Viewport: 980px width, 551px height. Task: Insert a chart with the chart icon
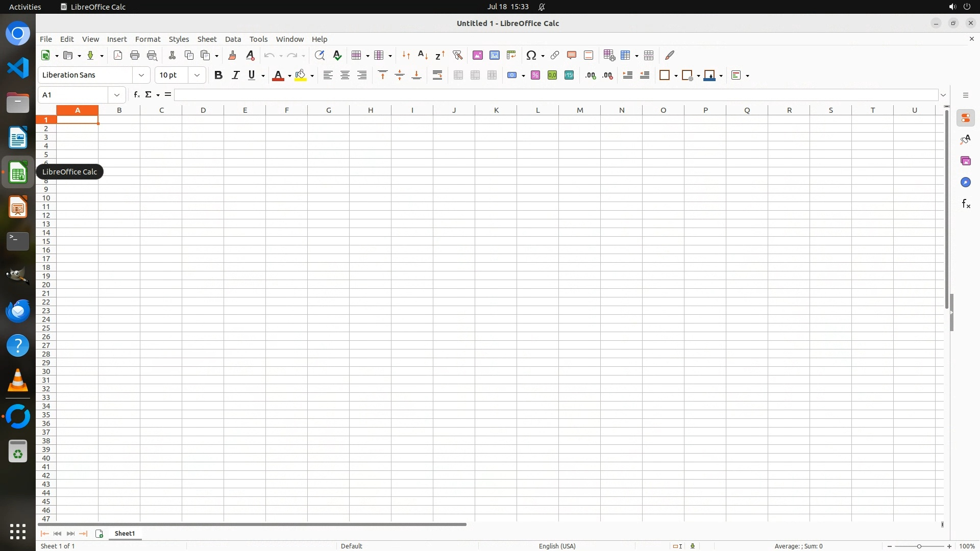tap(494, 55)
